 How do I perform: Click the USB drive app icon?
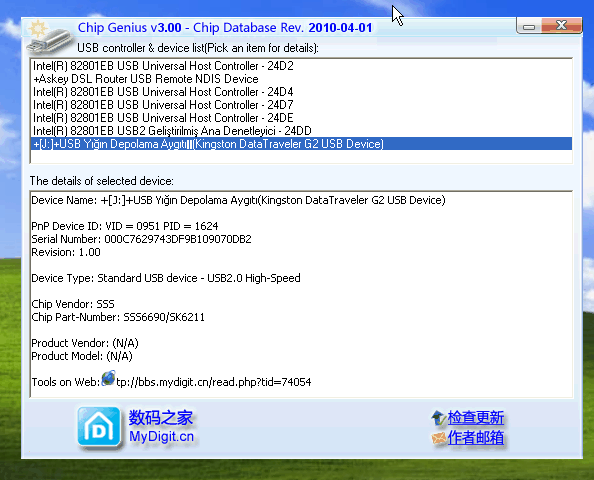49,38
